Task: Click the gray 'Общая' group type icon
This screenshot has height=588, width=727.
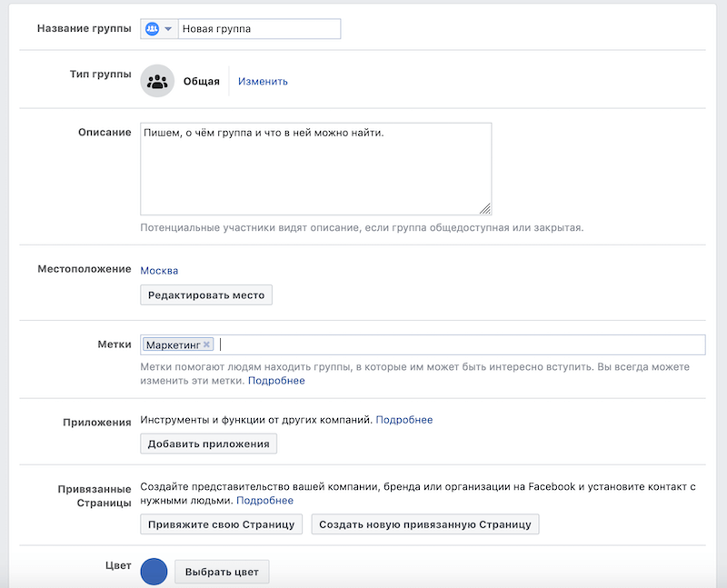Action: pyautogui.click(x=157, y=81)
